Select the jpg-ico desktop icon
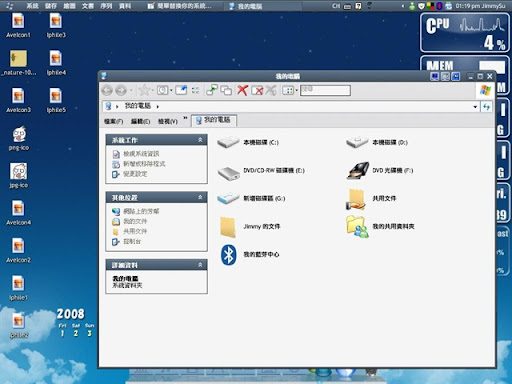 click(x=19, y=176)
